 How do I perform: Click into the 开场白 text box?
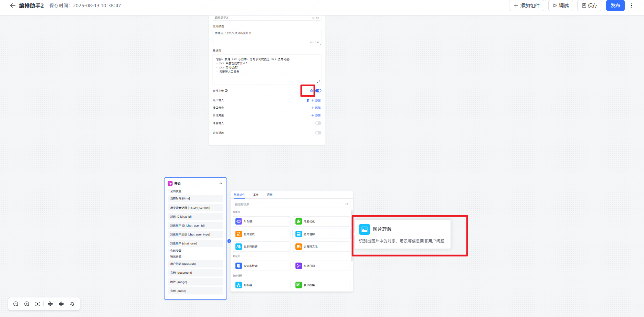pyautogui.click(x=267, y=69)
